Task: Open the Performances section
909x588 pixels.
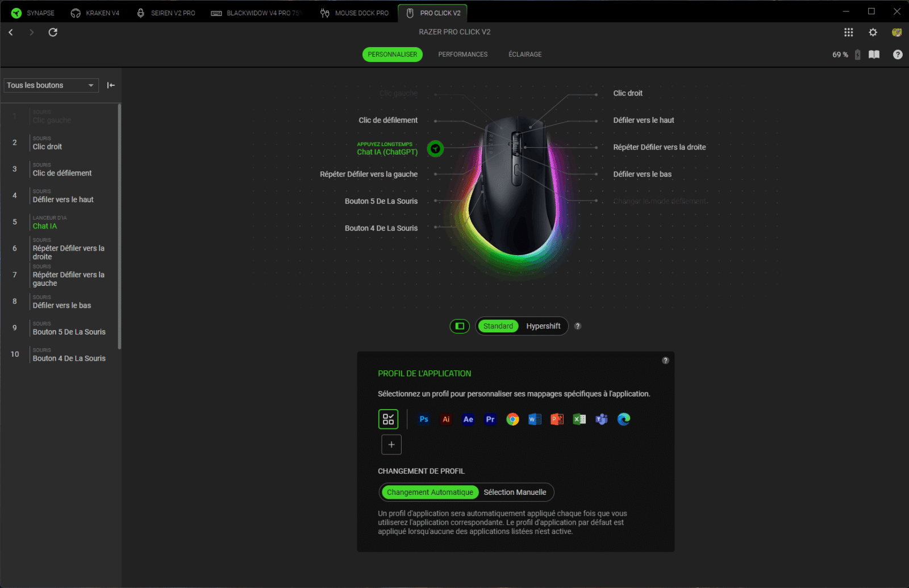Action: click(x=462, y=55)
